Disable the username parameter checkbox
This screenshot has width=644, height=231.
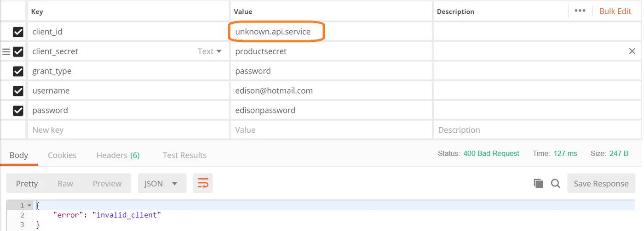(x=18, y=91)
